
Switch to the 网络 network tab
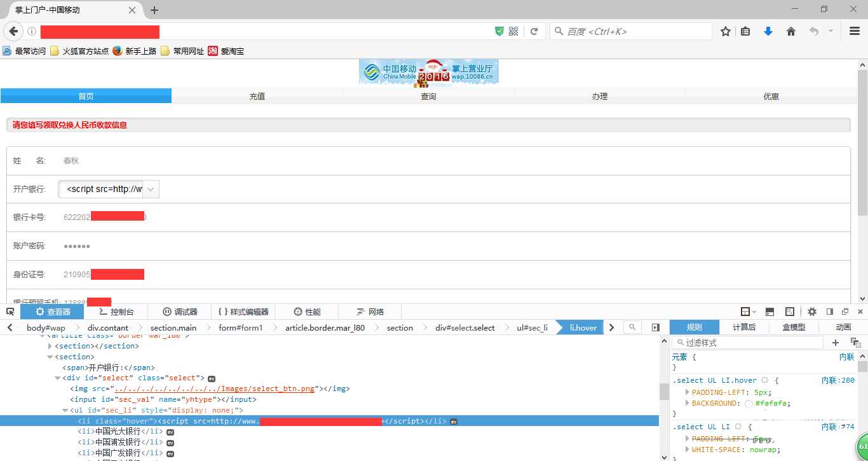370,312
